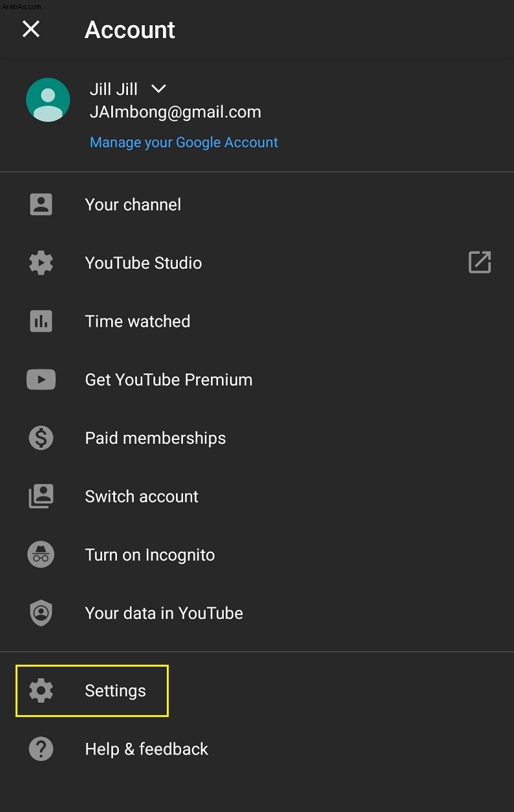Open YouTube Studio external link icon
Viewport: 514px width, 812px height.
[480, 262]
